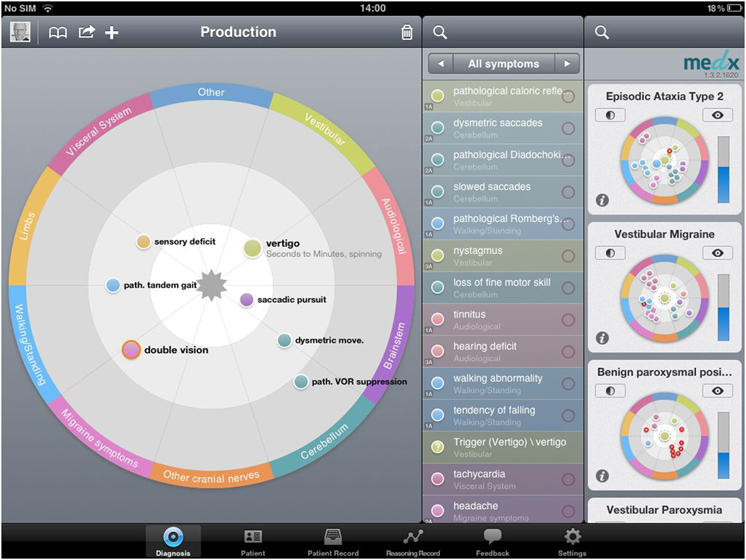This screenshot has width=746, height=560.
Task: Open the Episodic Ataxia Type 2 mini wheel
Action: coord(664,161)
